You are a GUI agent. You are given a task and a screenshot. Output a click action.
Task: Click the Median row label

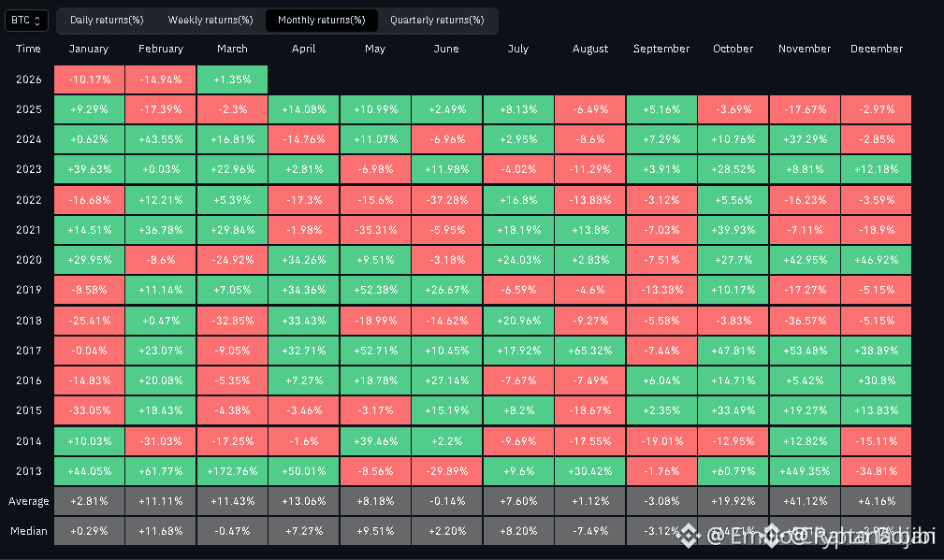29,531
